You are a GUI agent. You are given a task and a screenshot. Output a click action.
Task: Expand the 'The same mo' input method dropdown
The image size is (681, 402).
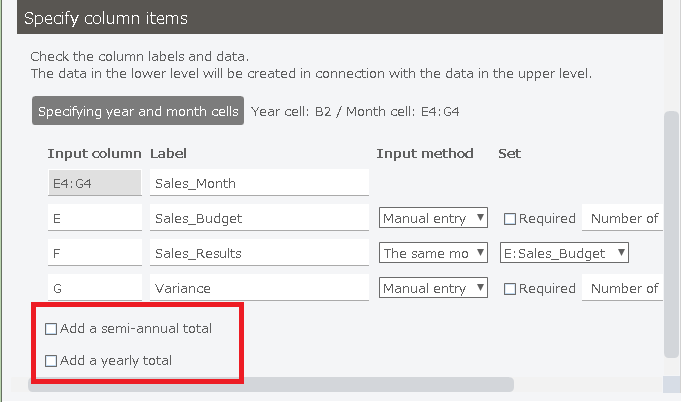(x=433, y=254)
